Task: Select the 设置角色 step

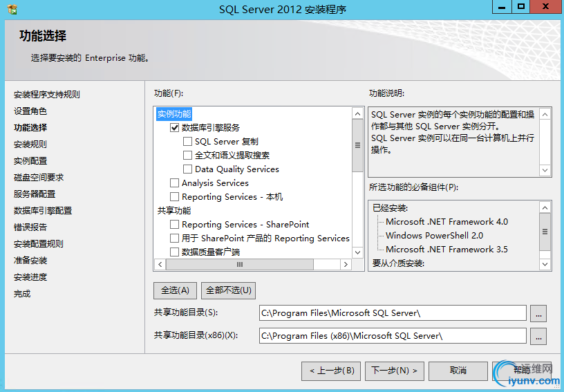Action: 30,111
